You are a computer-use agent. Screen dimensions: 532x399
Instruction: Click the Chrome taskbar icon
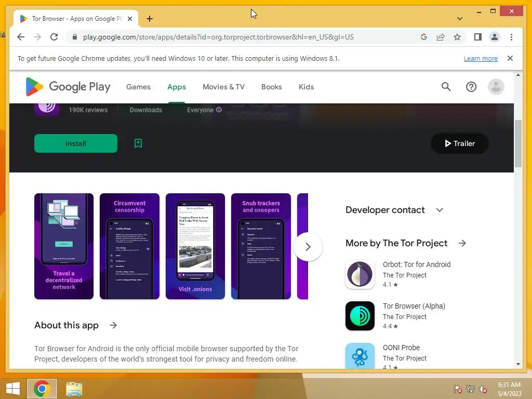click(42, 389)
